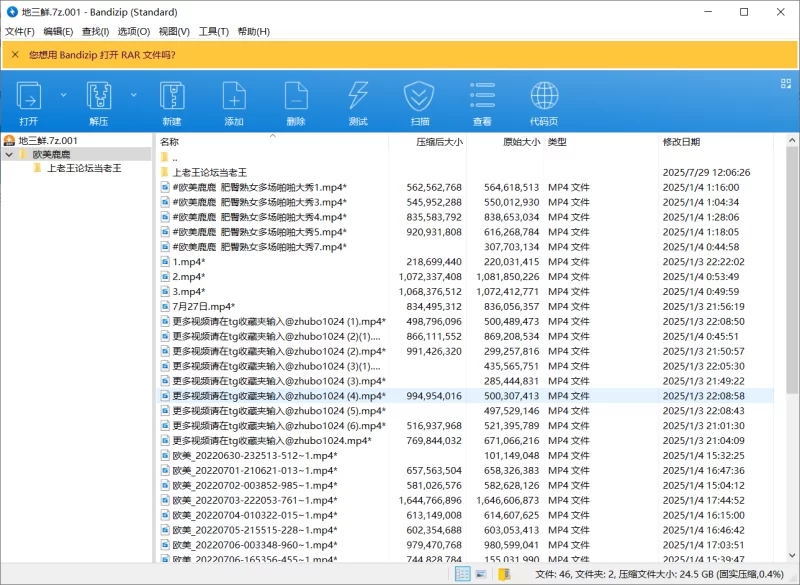This screenshot has height=585, width=800.
Task: Click the file icon next to 1.mp4
Action: (x=165, y=262)
